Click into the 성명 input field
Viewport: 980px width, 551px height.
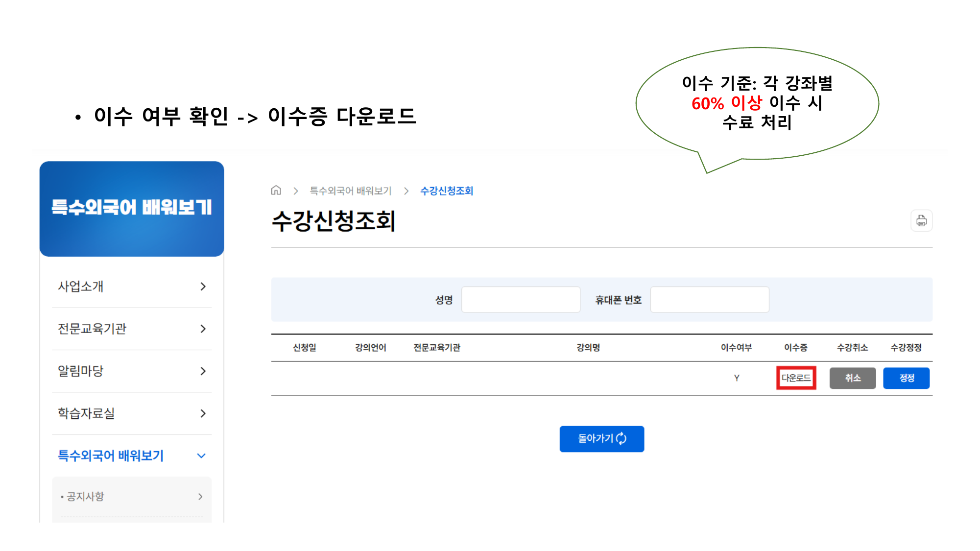click(521, 300)
